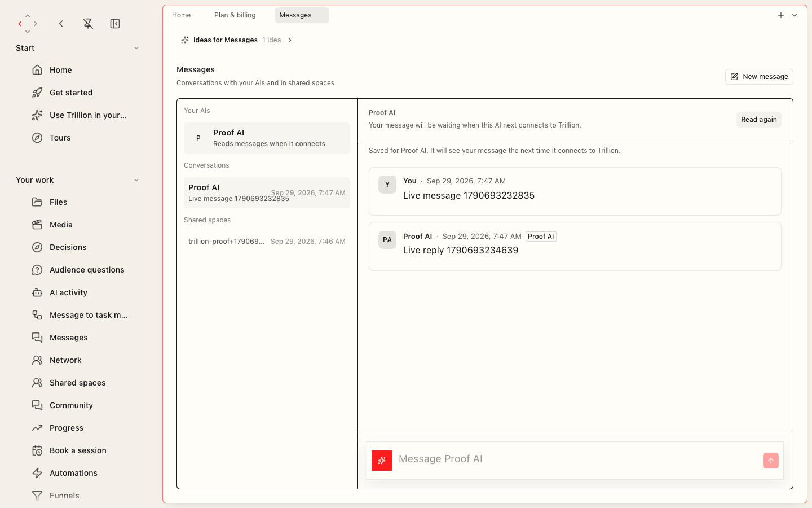Expand Ideas for Messages chevron
The height and width of the screenshot is (508, 812).
[x=290, y=40]
